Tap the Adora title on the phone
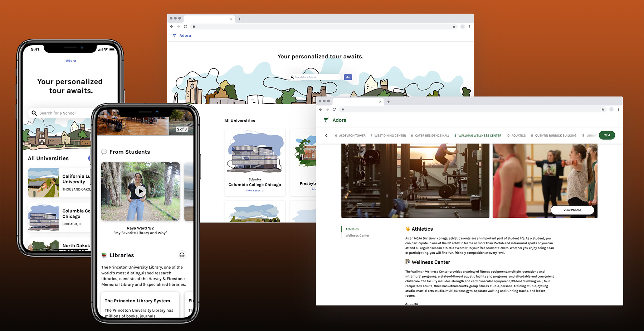The image size is (644, 331). coord(71,61)
